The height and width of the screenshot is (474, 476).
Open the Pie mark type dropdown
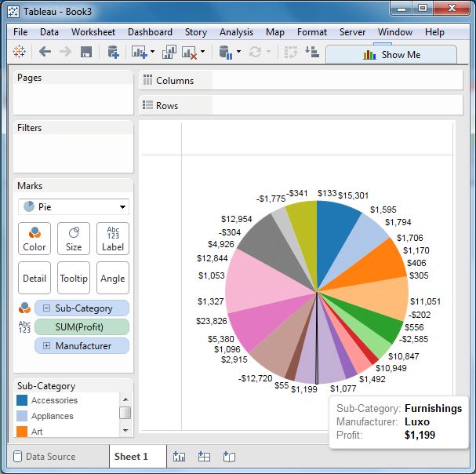(x=74, y=207)
